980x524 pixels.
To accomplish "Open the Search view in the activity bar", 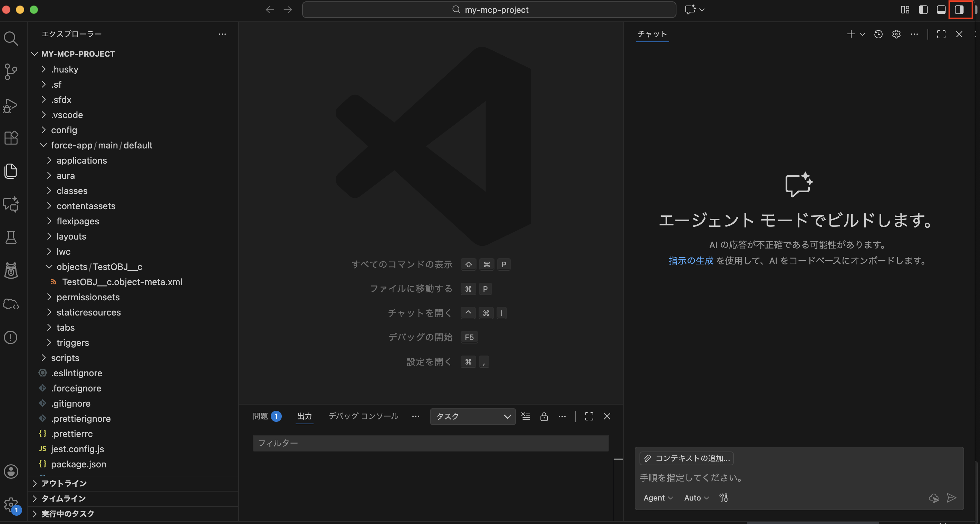I will click(11, 38).
